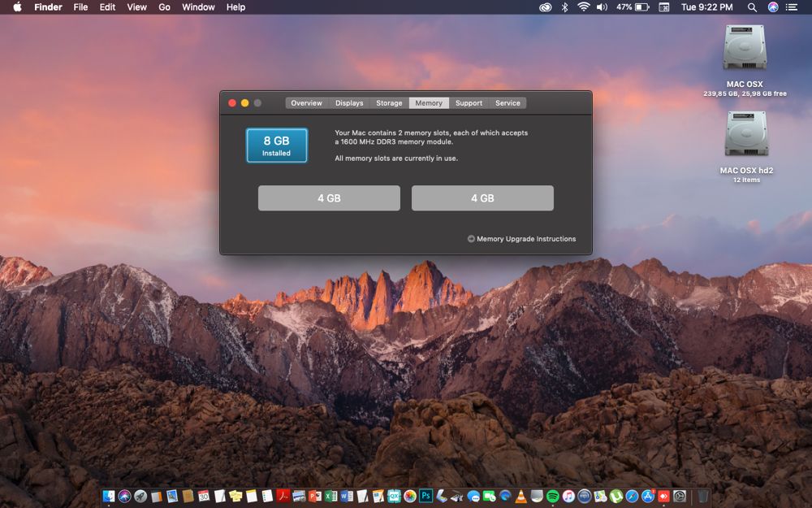Open Safari compass in the Dock
The image size is (812, 508).
[632, 496]
